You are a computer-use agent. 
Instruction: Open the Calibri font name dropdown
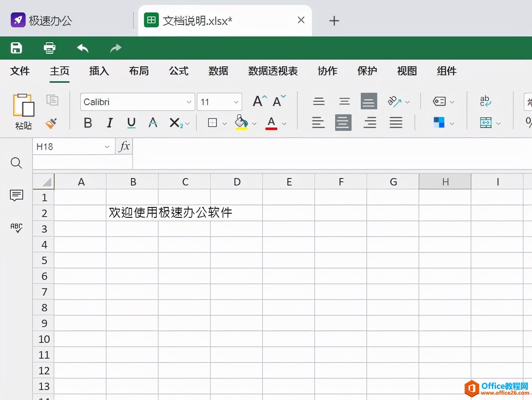coord(189,102)
